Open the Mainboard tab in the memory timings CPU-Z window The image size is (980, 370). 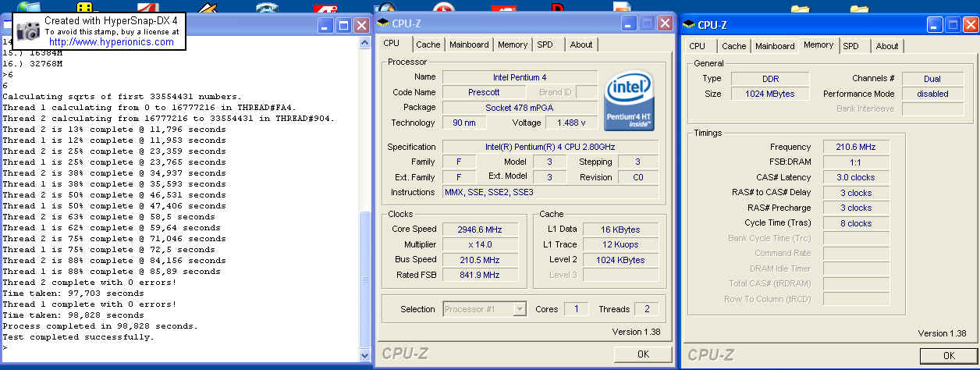coord(775,46)
